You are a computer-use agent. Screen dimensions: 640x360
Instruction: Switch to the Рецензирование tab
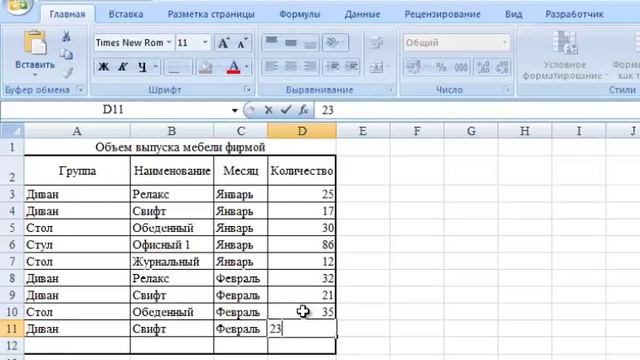pos(442,14)
